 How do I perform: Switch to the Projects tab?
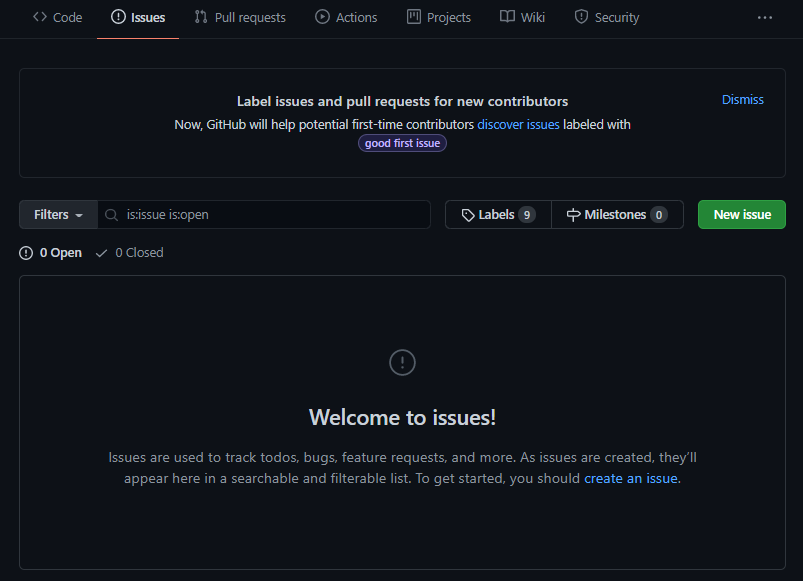pyautogui.click(x=439, y=17)
